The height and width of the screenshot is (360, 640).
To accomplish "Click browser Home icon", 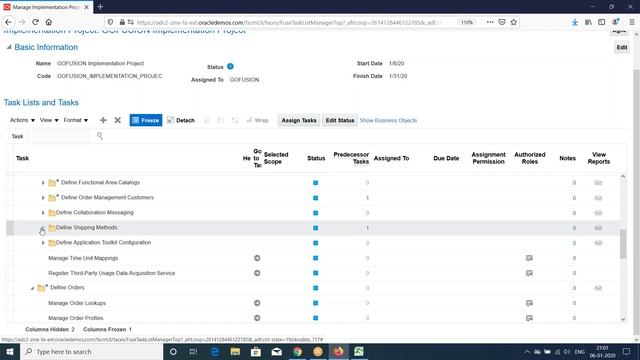I will 49,22.
